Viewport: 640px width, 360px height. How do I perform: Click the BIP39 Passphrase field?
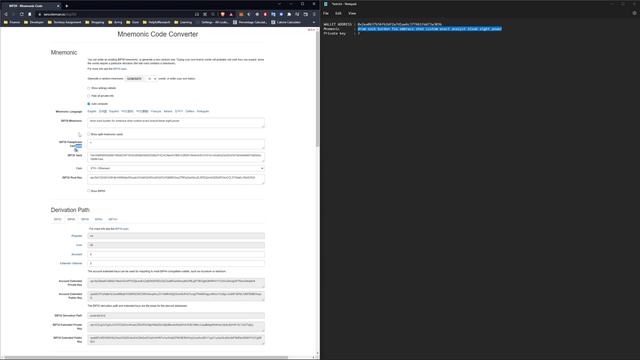coord(176,144)
